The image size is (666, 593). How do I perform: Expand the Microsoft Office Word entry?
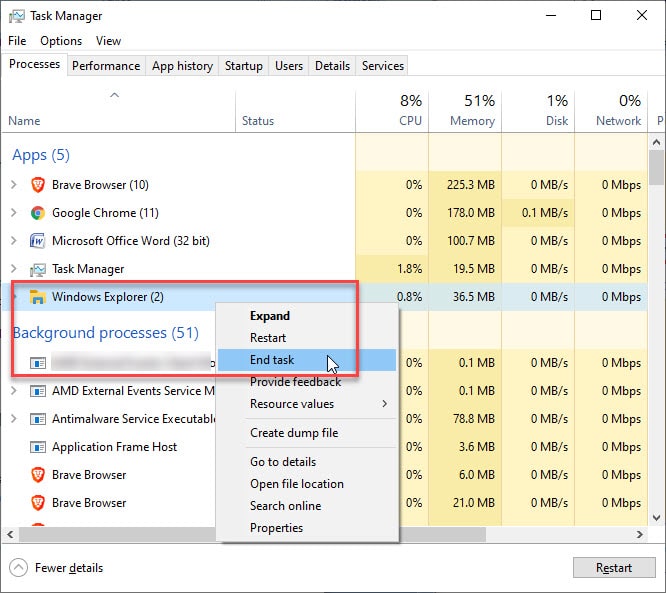pyautogui.click(x=14, y=241)
